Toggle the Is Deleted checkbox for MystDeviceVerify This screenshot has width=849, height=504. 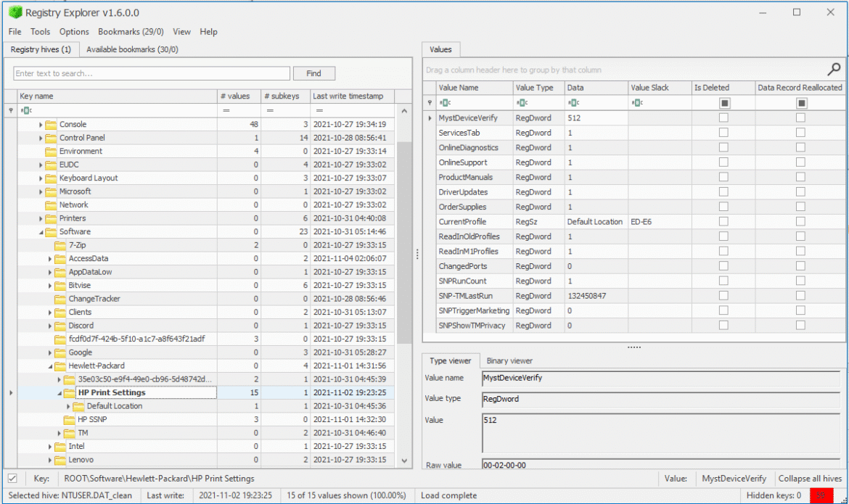723,117
